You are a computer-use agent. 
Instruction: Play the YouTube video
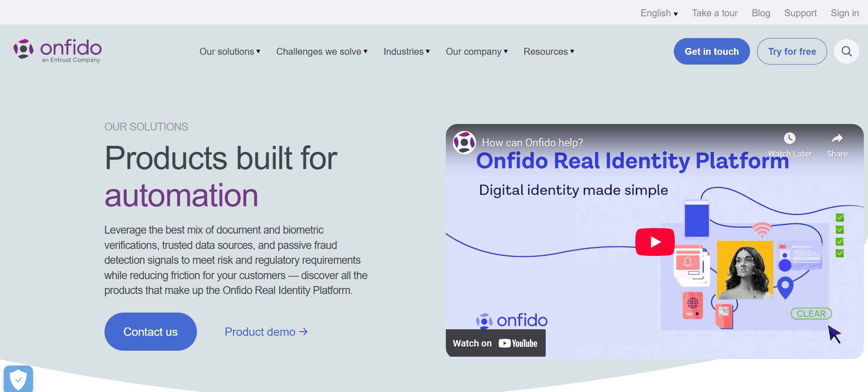[x=655, y=242]
